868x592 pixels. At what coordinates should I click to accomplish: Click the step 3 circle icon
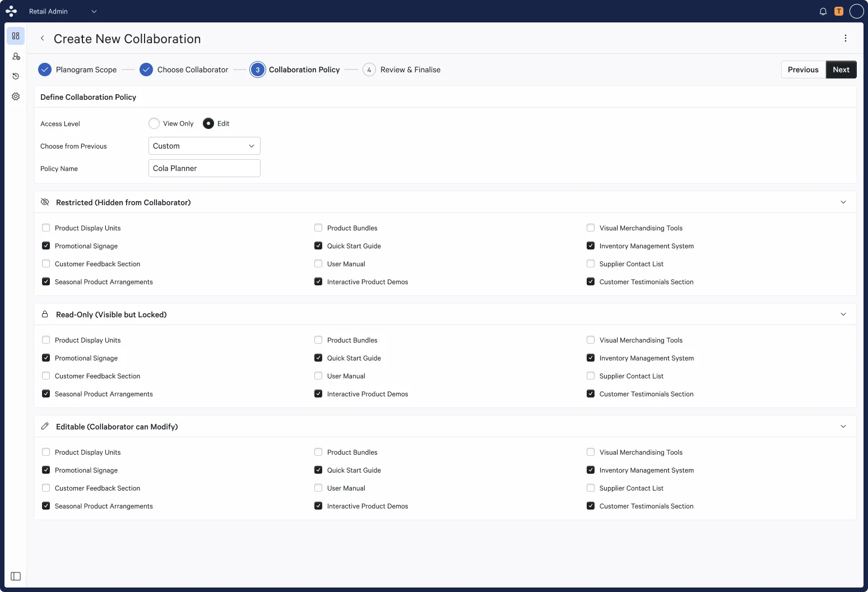258,70
